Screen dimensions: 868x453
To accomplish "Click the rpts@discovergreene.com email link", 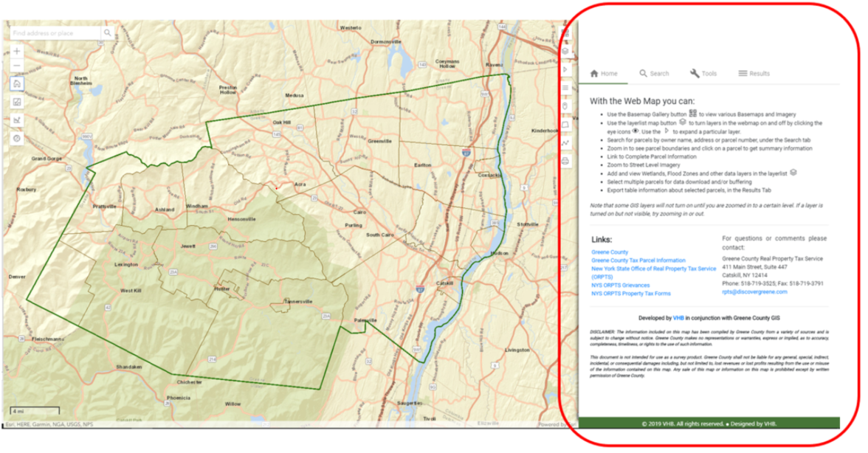I will (x=754, y=291).
